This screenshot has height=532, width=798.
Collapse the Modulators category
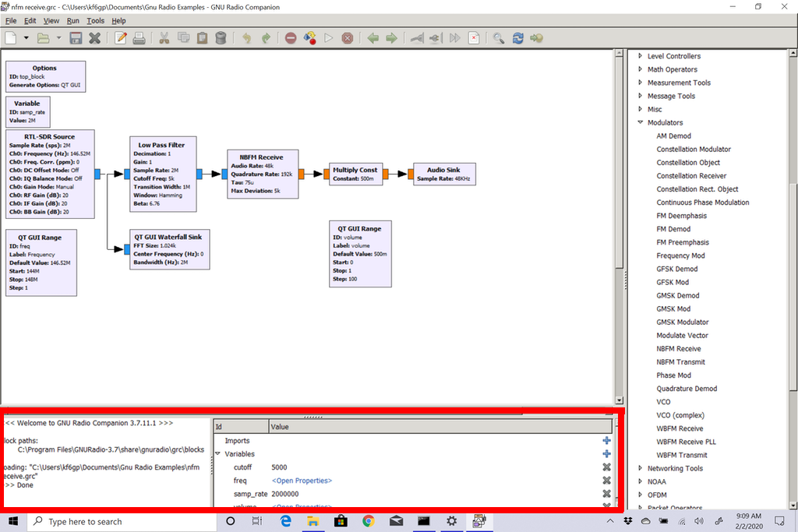[641, 122]
